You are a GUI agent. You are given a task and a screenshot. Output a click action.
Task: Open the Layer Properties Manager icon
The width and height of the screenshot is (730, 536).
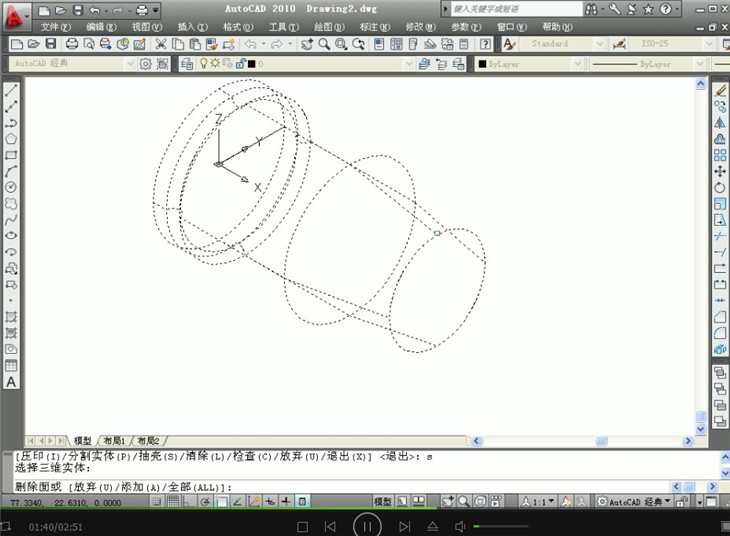tap(187, 64)
